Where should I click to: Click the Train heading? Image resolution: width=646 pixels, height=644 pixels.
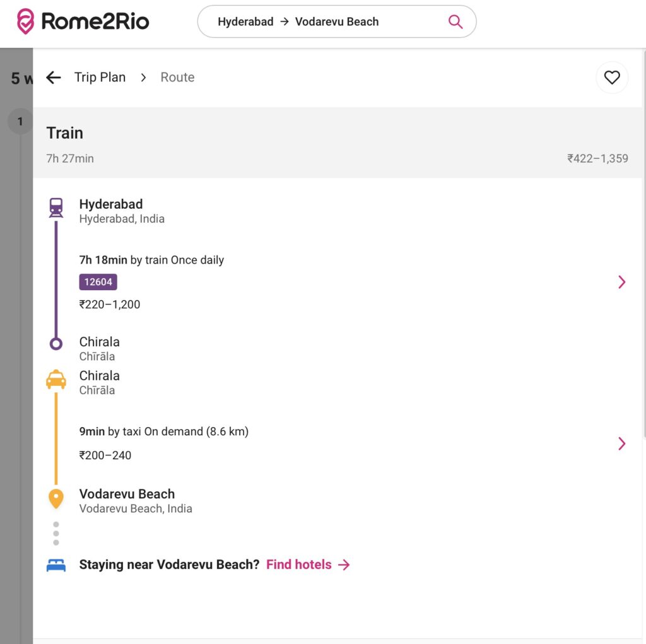[65, 133]
